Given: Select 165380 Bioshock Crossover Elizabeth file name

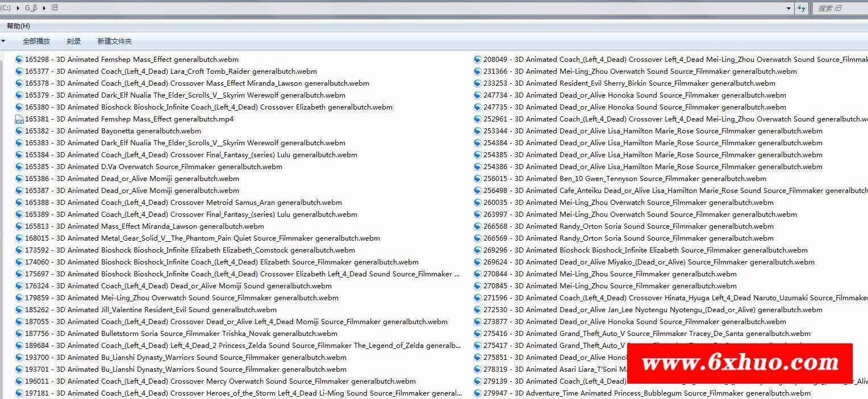Looking at the screenshot, I should coord(208,107).
